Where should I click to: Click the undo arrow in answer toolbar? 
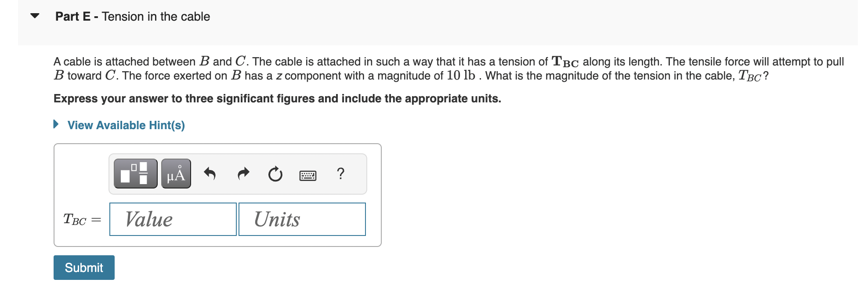(210, 174)
